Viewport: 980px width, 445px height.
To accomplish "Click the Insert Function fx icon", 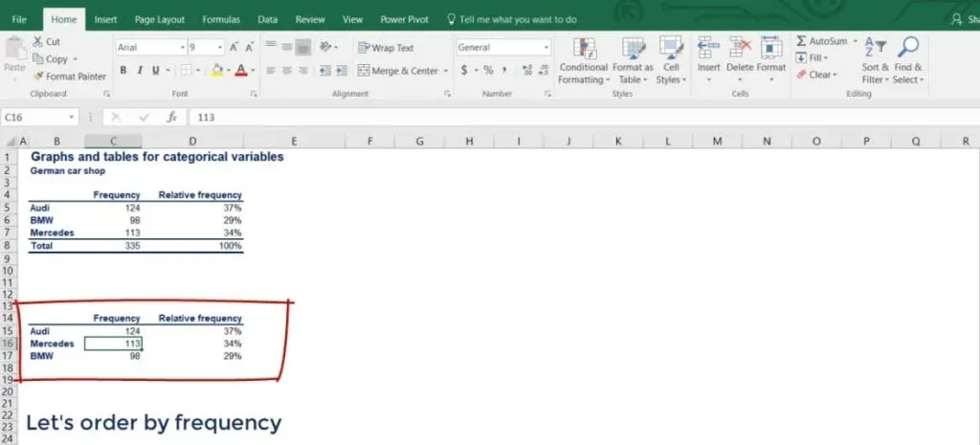I will 172,117.
